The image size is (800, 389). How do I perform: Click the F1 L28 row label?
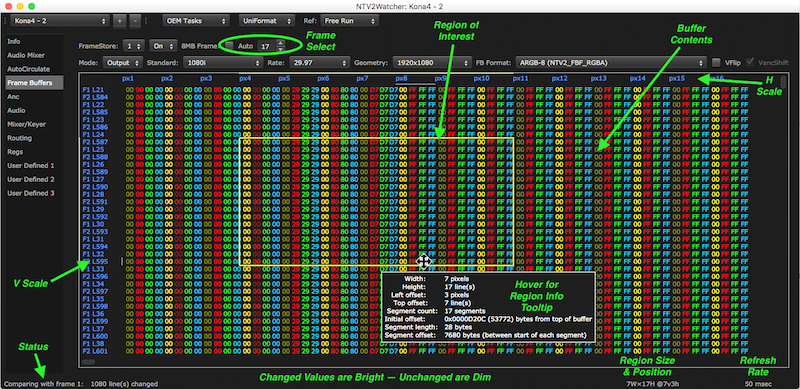coord(93,194)
